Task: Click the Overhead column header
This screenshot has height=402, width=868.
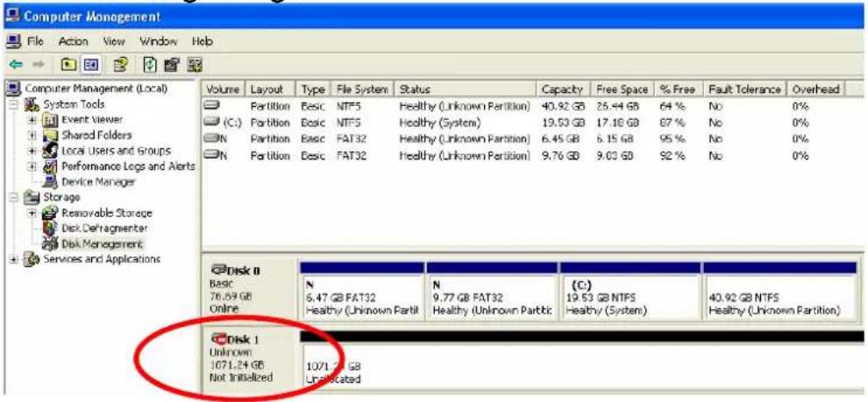Action: click(x=816, y=89)
